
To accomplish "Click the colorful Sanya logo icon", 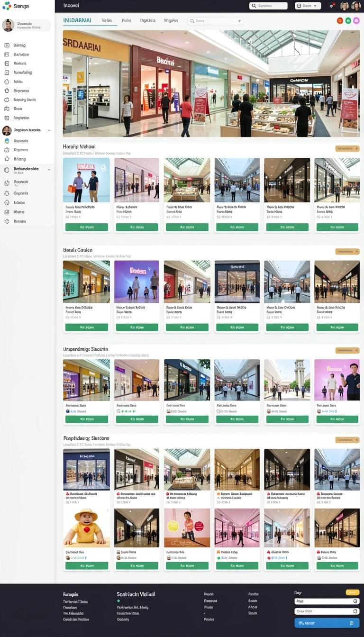I will 7,6.
